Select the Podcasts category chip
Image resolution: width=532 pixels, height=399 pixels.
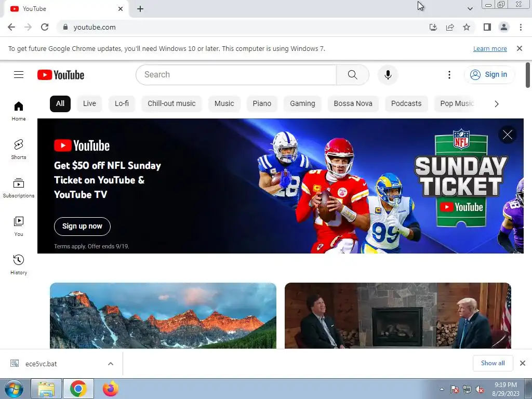pyautogui.click(x=406, y=104)
